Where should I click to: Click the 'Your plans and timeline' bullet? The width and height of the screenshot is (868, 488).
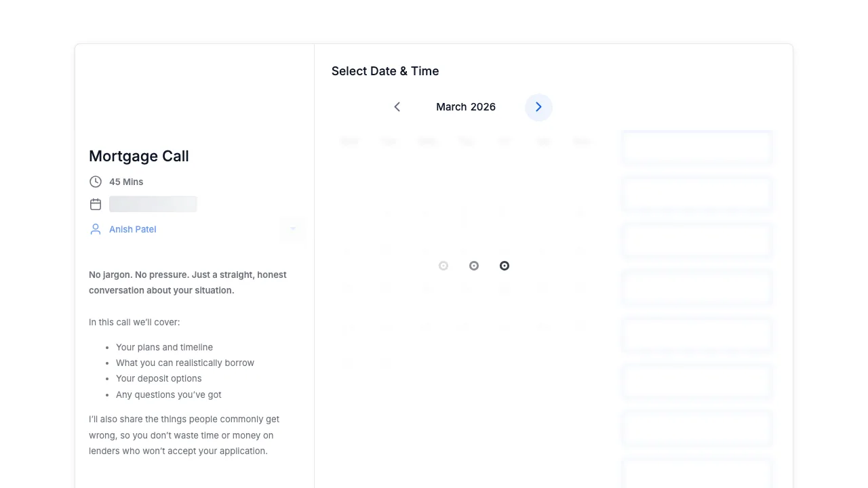coord(164,347)
